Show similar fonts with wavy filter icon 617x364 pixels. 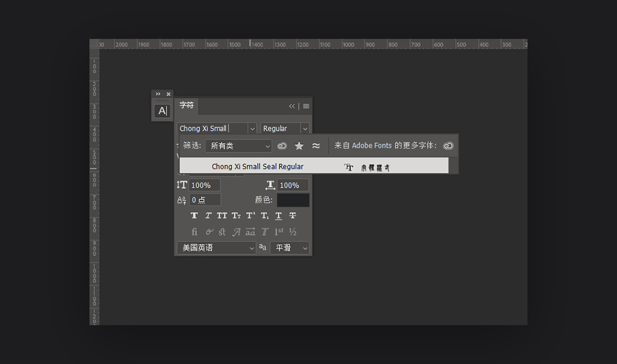[x=316, y=146]
